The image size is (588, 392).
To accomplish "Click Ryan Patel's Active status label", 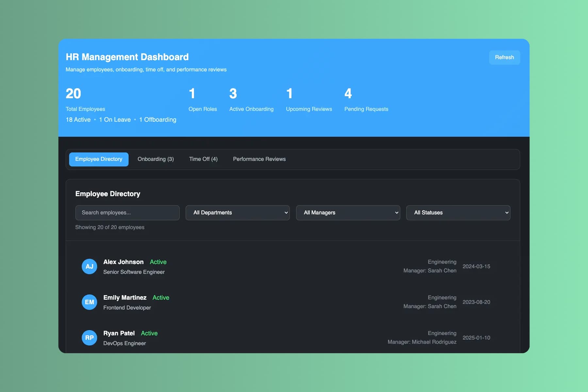I will click(149, 333).
